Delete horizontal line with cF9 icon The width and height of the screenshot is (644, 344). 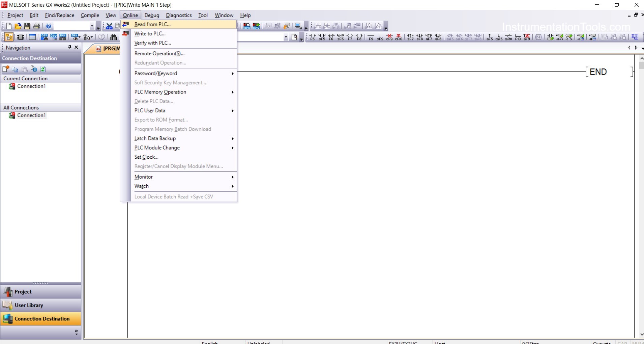point(389,37)
